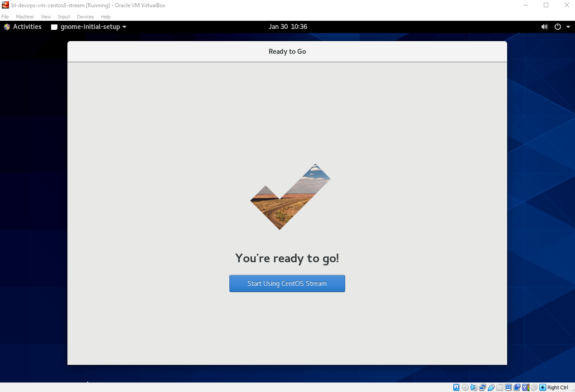575x392 pixels.
Task: Open the Input menu
Action: (64, 17)
